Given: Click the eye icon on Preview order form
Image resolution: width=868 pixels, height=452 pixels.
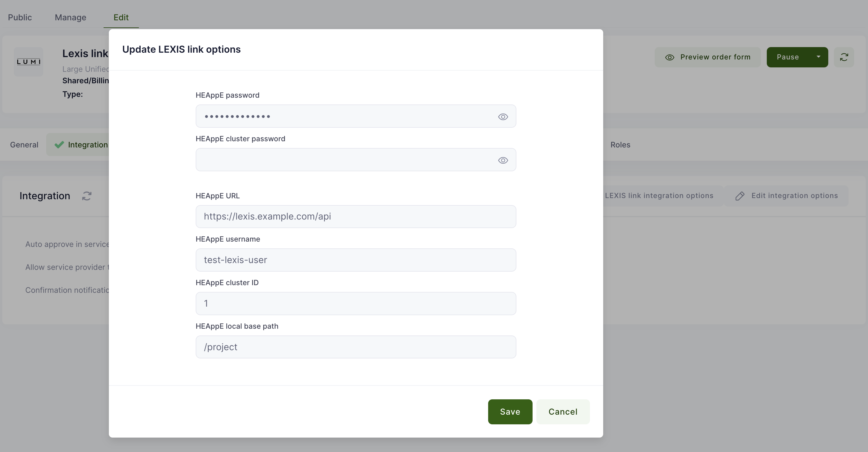Looking at the screenshot, I should pyautogui.click(x=669, y=57).
